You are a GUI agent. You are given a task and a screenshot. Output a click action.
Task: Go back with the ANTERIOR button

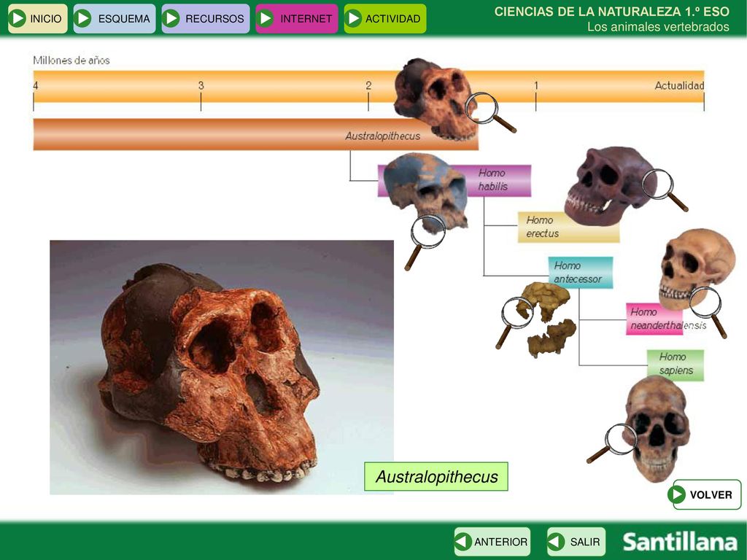[492, 542]
